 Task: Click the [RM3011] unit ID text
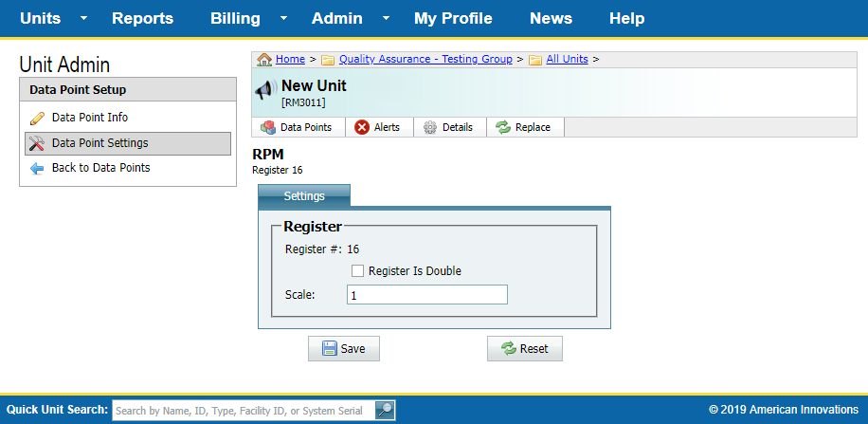[303, 102]
